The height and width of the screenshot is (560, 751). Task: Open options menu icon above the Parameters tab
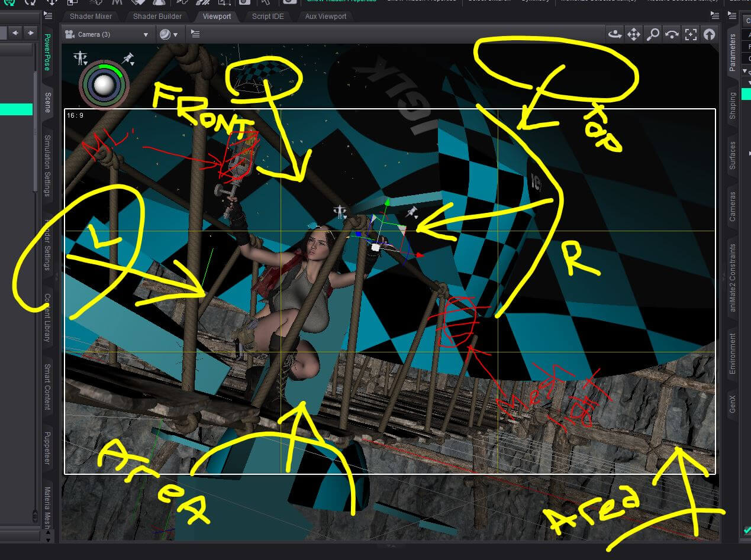(x=732, y=15)
